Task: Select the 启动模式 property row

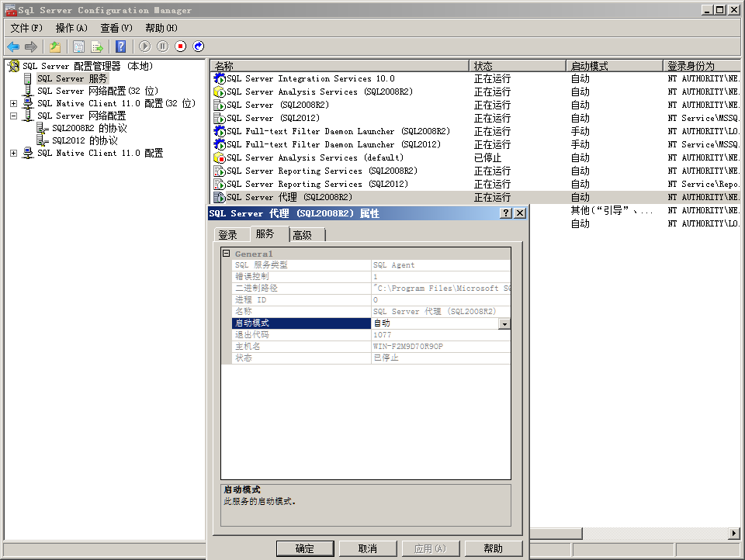Action: pyautogui.click(x=371, y=323)
